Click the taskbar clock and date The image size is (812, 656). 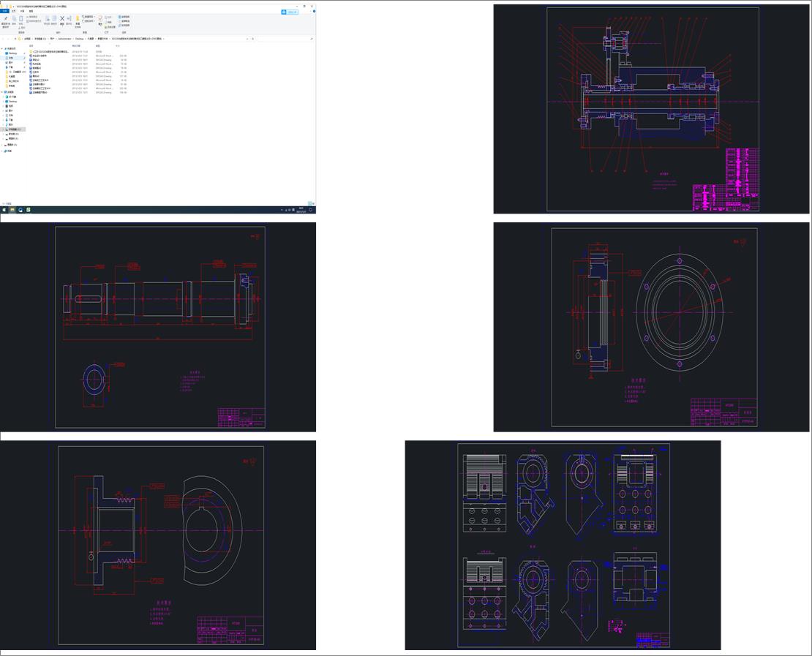click(x=301, y=210)
